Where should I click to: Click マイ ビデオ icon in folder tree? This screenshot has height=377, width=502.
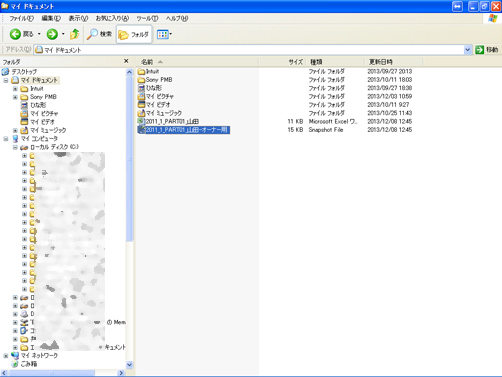[x=24, y=122]
